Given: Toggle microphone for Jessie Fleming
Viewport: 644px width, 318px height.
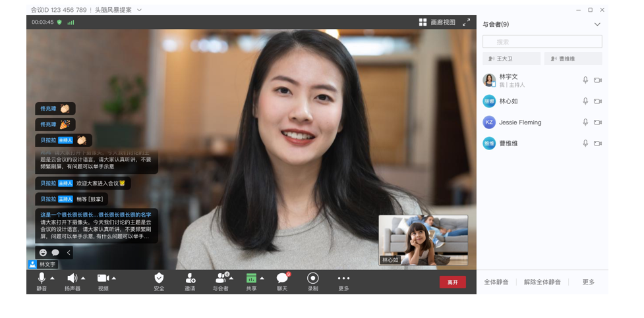Looking at the screenshot, I should tap(585, 122).
